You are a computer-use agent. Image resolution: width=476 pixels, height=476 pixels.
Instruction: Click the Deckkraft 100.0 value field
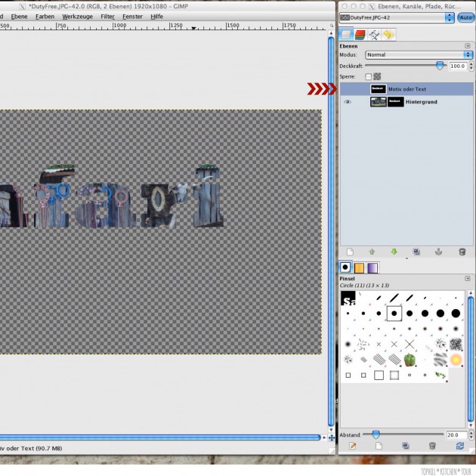click(x=457, y=66)
